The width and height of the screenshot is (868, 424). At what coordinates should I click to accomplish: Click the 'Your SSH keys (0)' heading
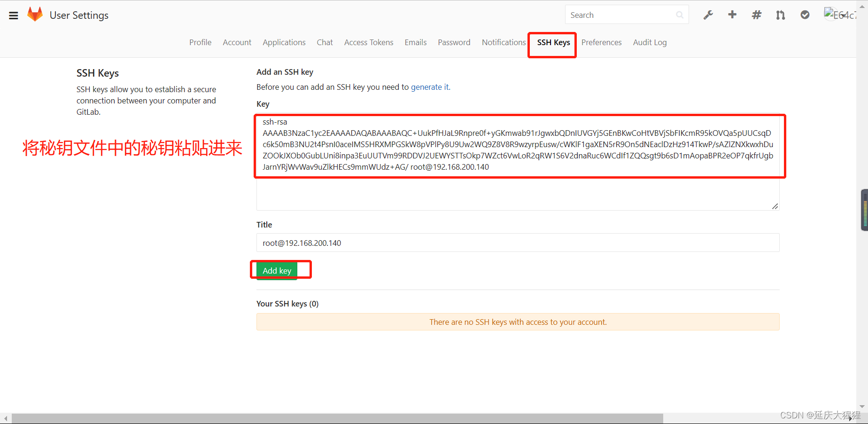287,304
